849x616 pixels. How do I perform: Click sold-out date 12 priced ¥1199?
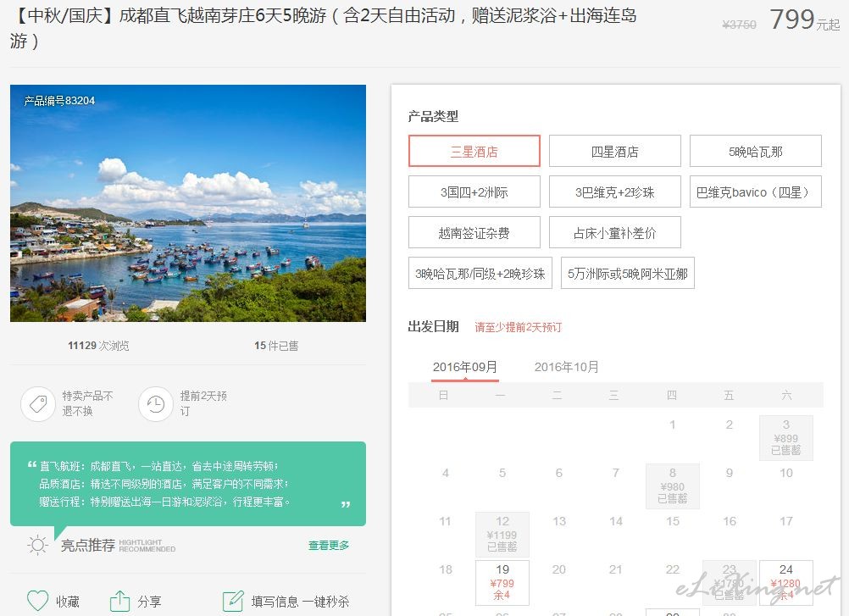coord(502,535)
